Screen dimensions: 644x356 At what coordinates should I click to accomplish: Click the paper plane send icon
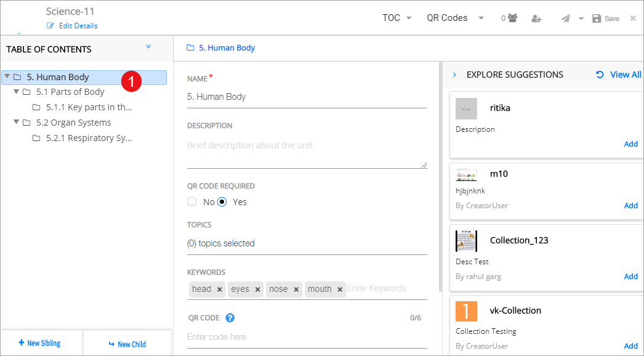click(x=566, y=18)
